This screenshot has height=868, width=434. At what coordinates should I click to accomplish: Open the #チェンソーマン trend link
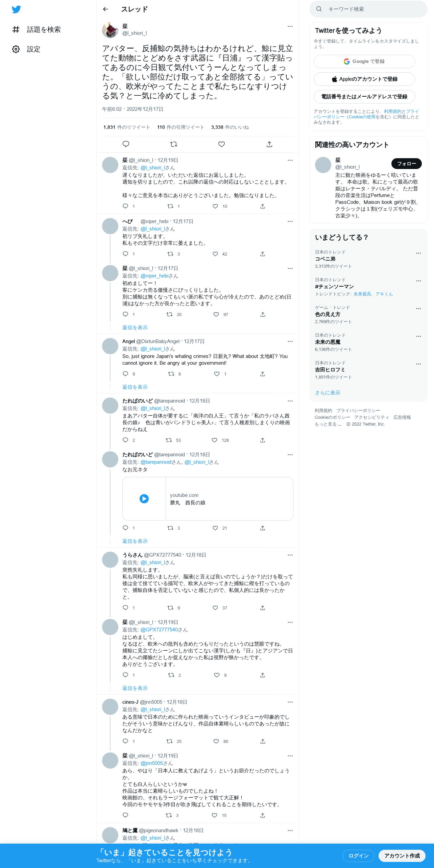[334, 287]
